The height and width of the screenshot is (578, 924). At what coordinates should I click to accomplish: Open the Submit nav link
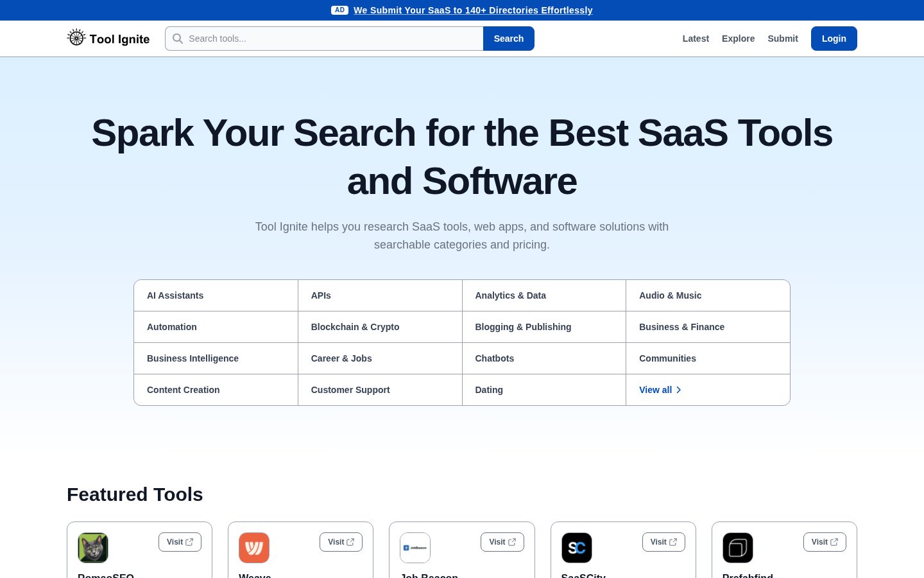point(783,39)
